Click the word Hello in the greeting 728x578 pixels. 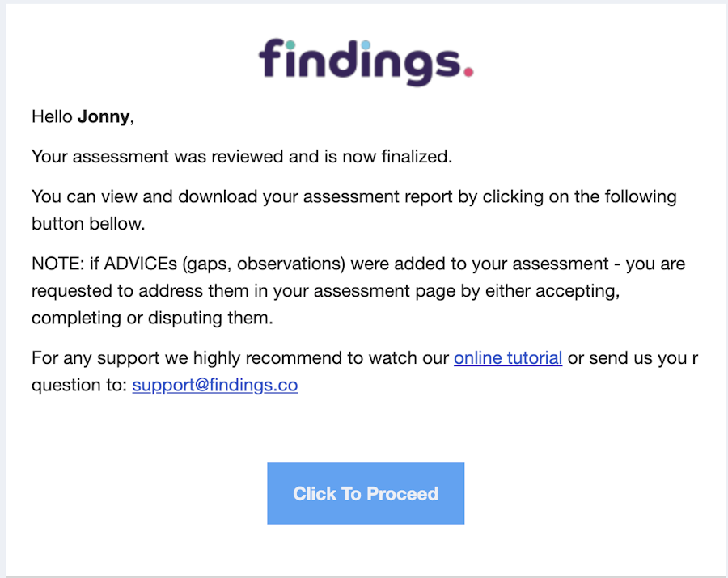(52, 116)
